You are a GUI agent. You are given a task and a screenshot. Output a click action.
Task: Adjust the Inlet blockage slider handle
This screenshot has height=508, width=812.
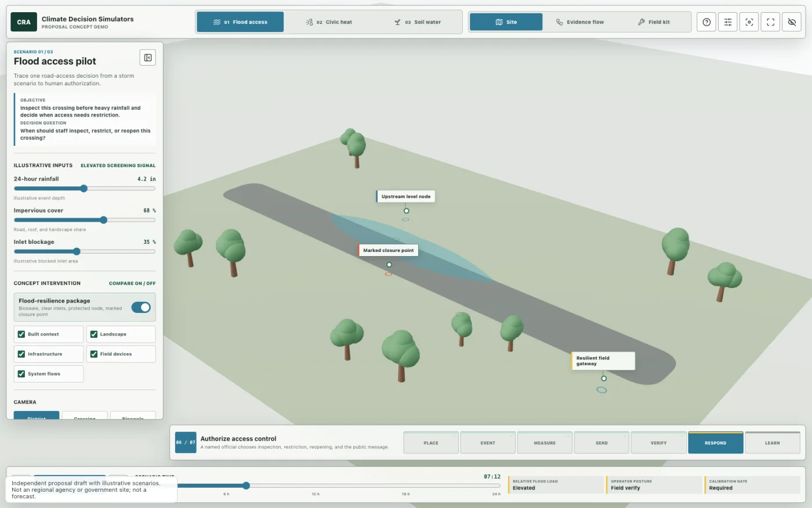[77, 251]
